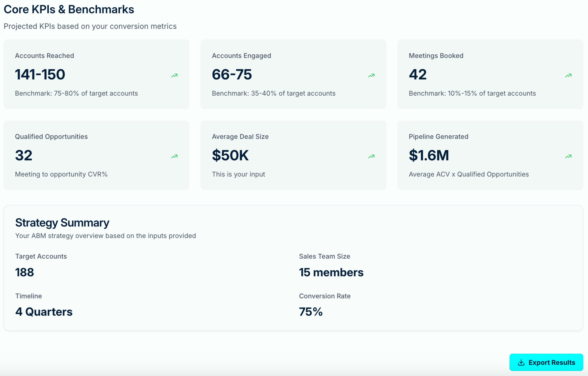
Task: Click the trend arrow icon in Accounts Reached card
Action: [174, 75]
